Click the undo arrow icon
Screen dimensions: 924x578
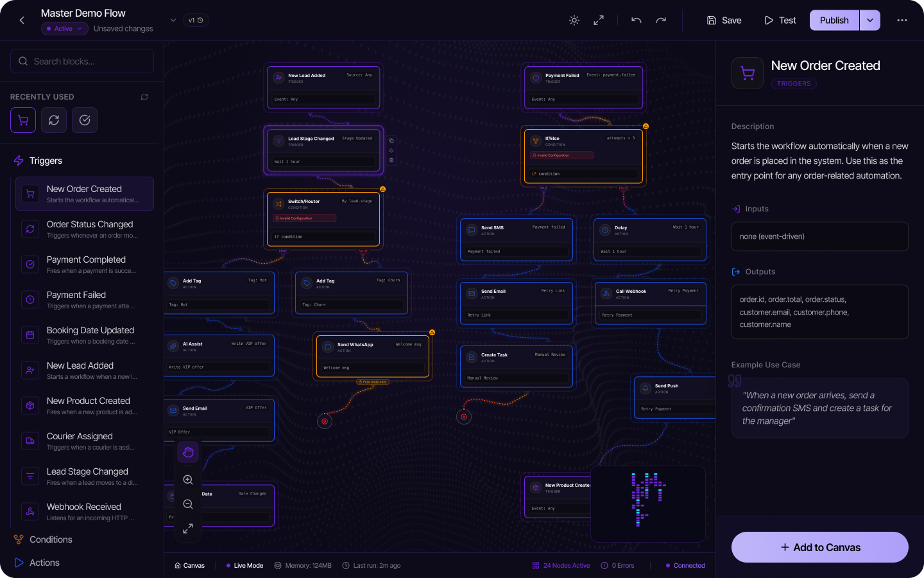coord(637,21)
